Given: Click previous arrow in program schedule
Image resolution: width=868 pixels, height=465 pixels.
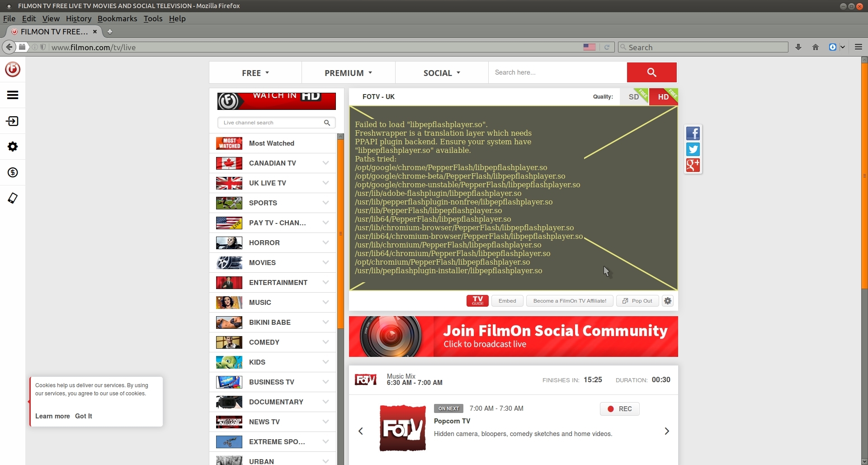Looking at the screenshot, I should click(x=361, y=431).
